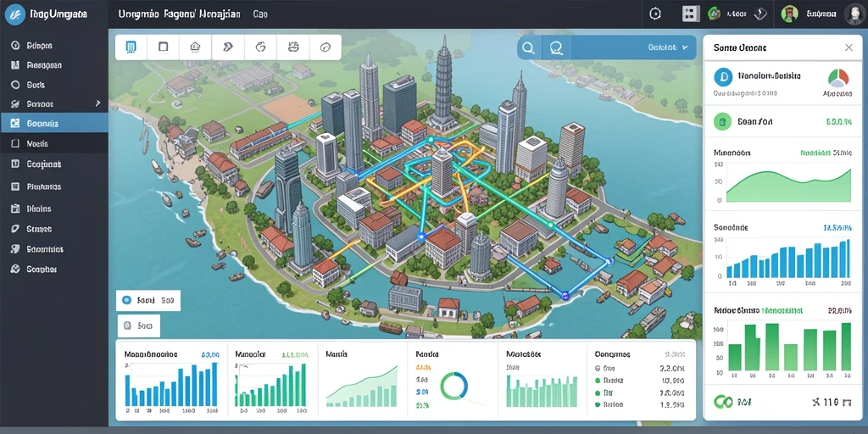Click the arrow-shaped icon in map toolbar
Image resolution: width=868 pixels, height=434 pixels.
(227, 47)
